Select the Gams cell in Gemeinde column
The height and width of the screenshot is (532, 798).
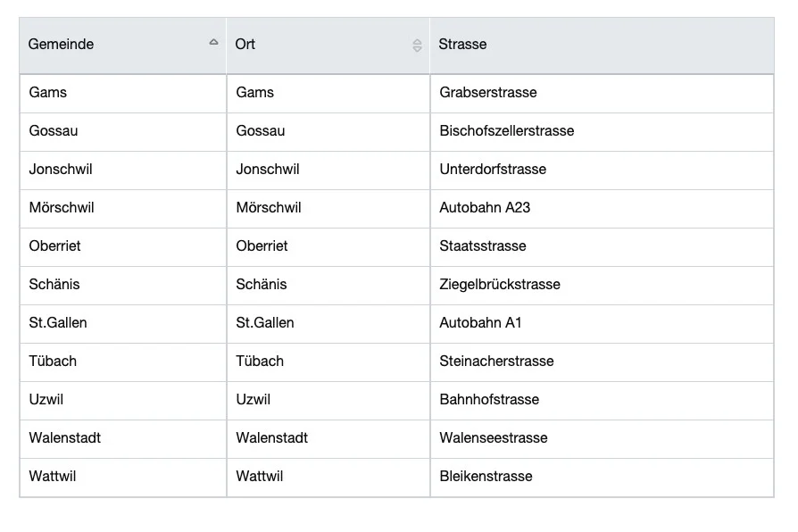click(x=122, y=94)
